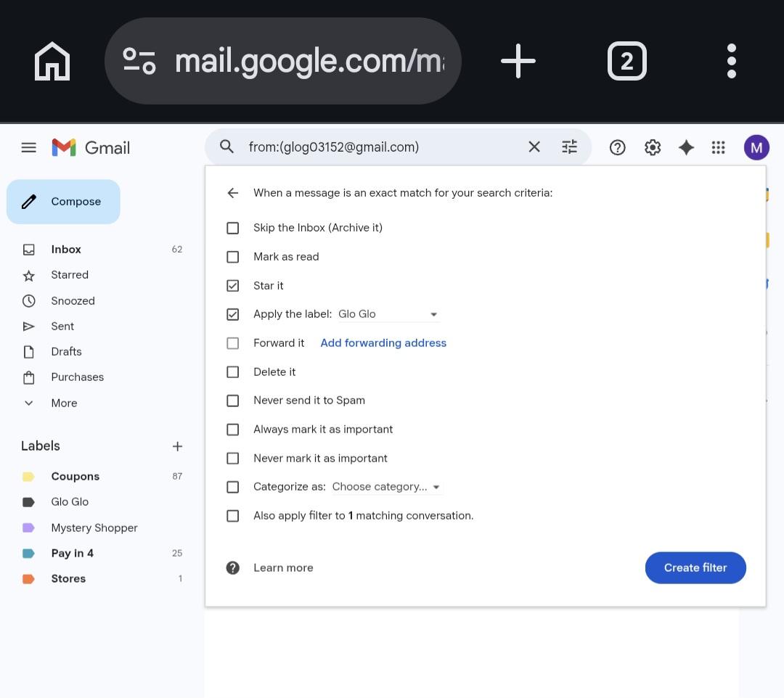
Task: Click the purple Mystery Shopper color tag
Action: [x=28, y=527]
